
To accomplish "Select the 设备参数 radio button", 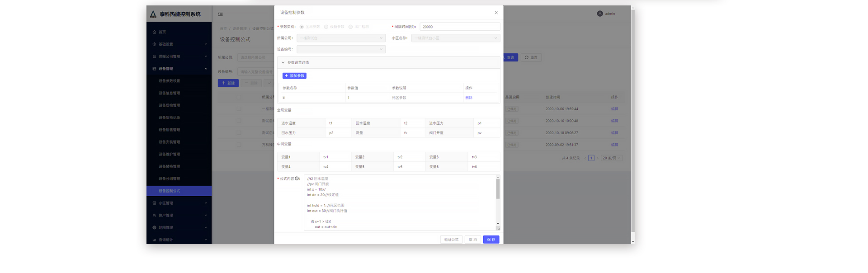I will 326,27.
